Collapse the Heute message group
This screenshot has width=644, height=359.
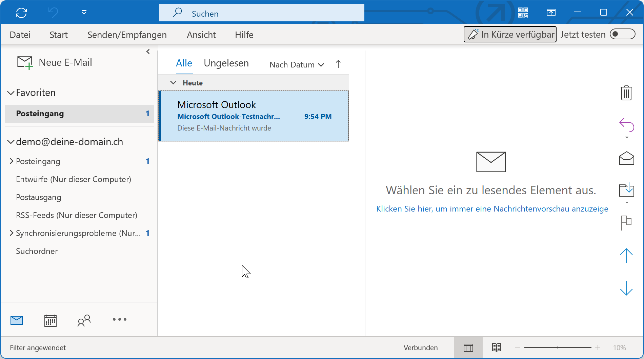pos(173,83)
